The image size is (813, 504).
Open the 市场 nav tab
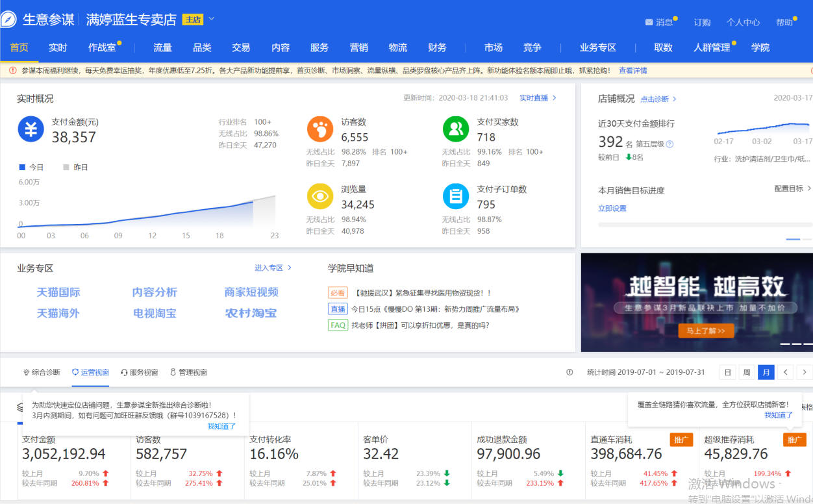click(494, 47)
